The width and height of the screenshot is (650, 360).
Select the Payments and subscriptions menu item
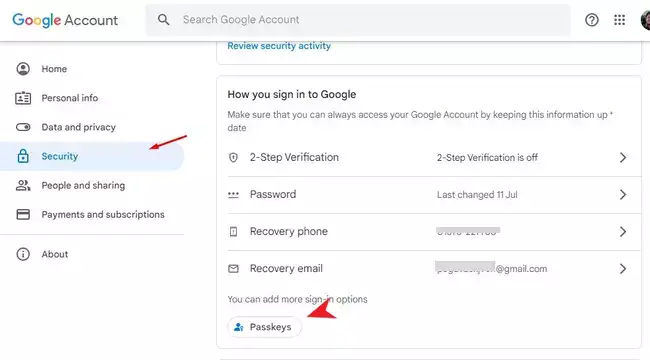92,214
